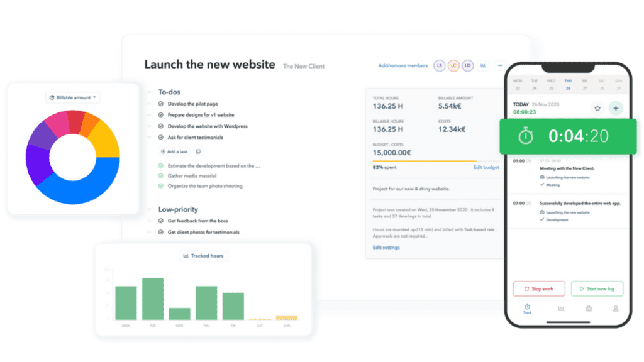Screen dimensions: 644x362
Task: Check off 'Prepare designs for v1 website'
Action: click(x=161, y=115)
